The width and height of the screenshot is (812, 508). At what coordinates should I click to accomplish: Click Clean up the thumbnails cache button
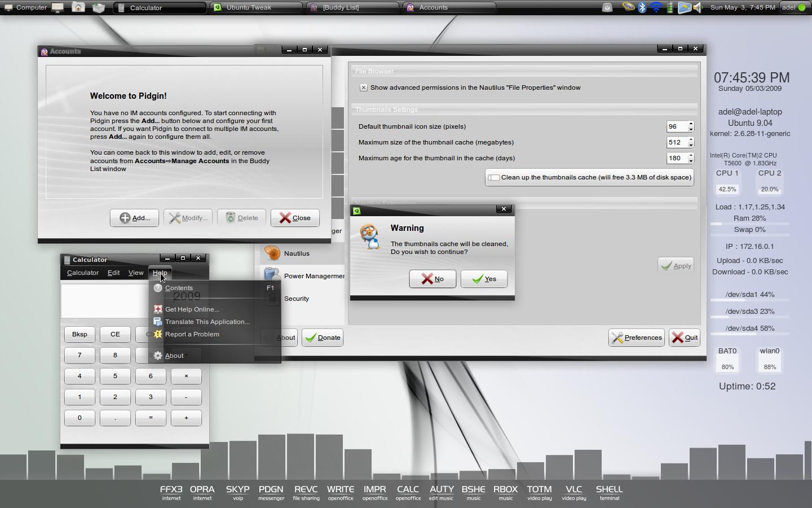pyautogui.click(x=589, y=177)
